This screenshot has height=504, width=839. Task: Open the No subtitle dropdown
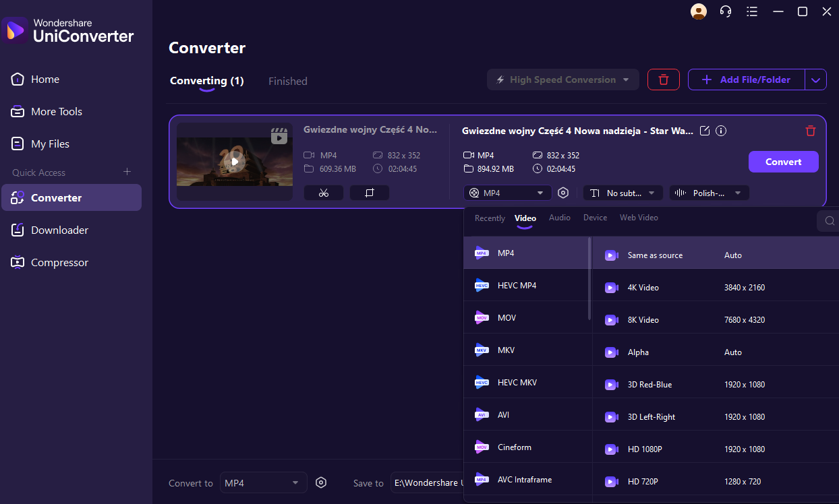coord(623,193)
